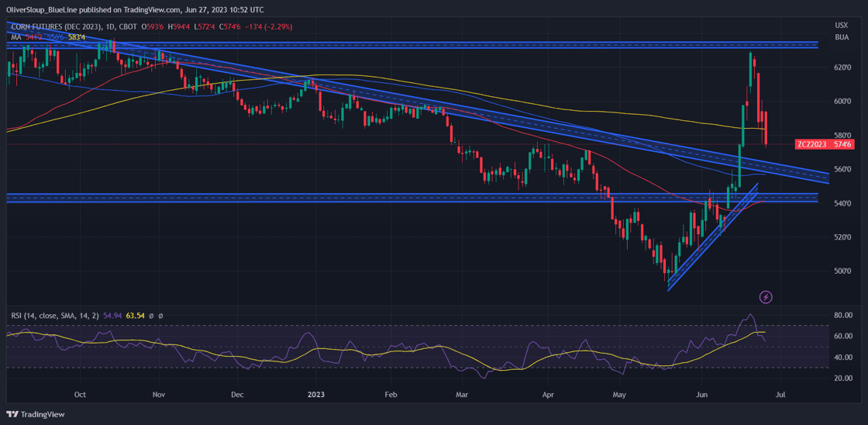868x425 pixels.
Task: Click the L572'4 low price value
Action: coord(204,27)
